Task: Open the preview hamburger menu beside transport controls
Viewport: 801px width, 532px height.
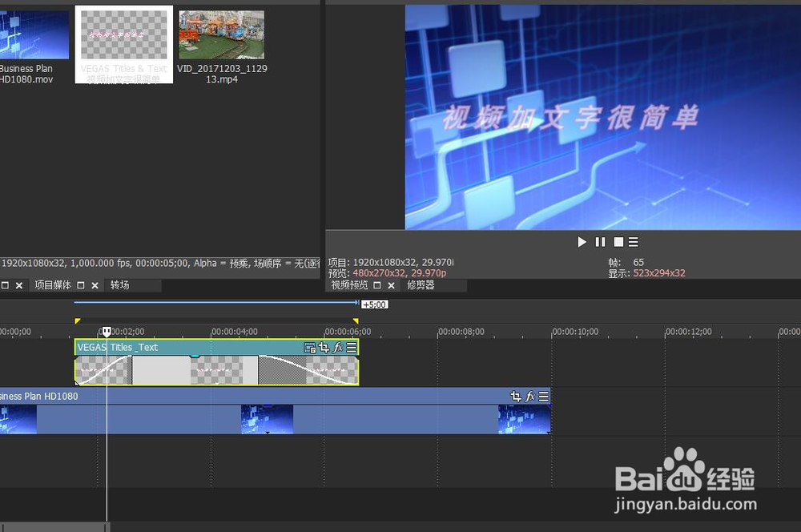Action: click(635, 241)
